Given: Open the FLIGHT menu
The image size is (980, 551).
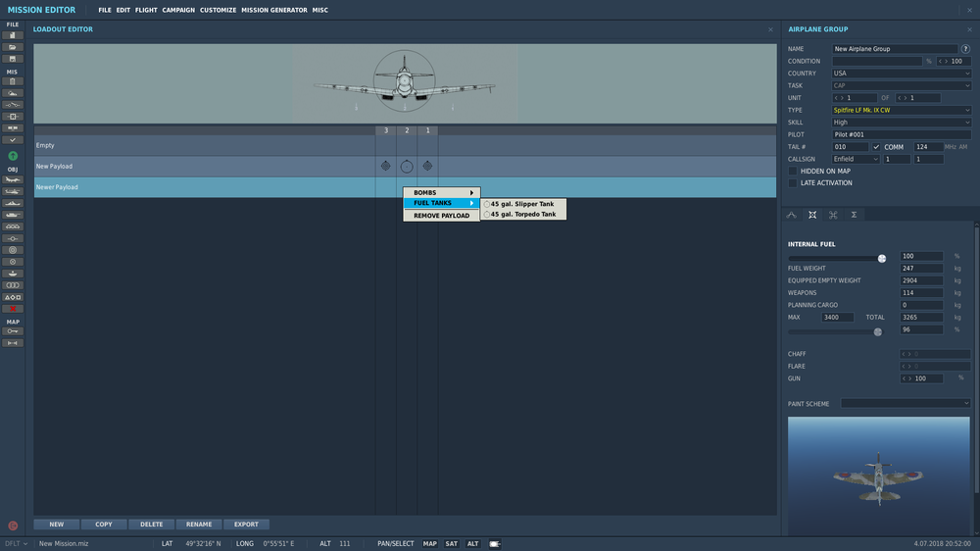Looking at the screenshot, I should coord(146,10).
